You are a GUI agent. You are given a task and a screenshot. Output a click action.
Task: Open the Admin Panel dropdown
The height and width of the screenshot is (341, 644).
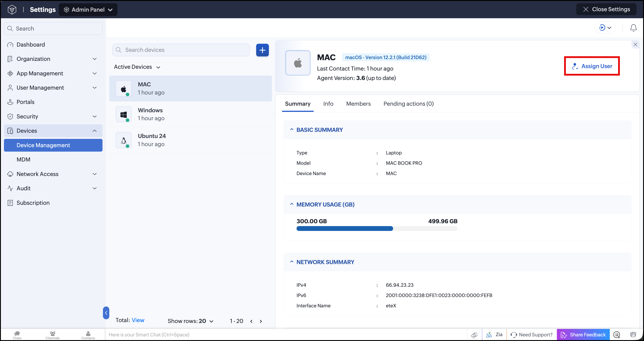tap(88, 9)
